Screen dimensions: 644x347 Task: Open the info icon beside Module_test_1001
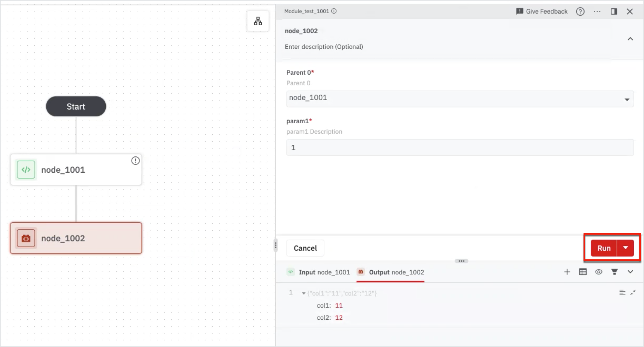click(334, 11)
